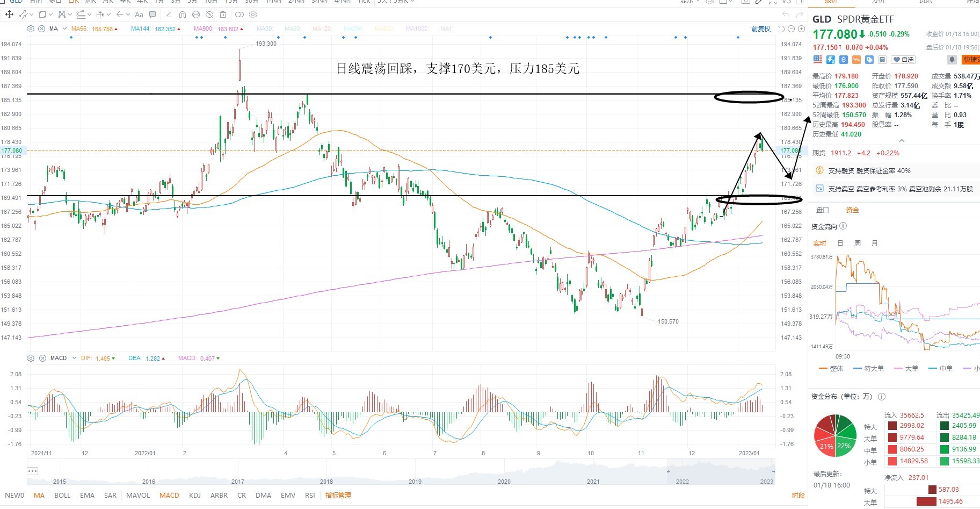Screen dimensions: 980x509
Task: Collapse the quote details panel chevron
Action: (x=902, y=141)
